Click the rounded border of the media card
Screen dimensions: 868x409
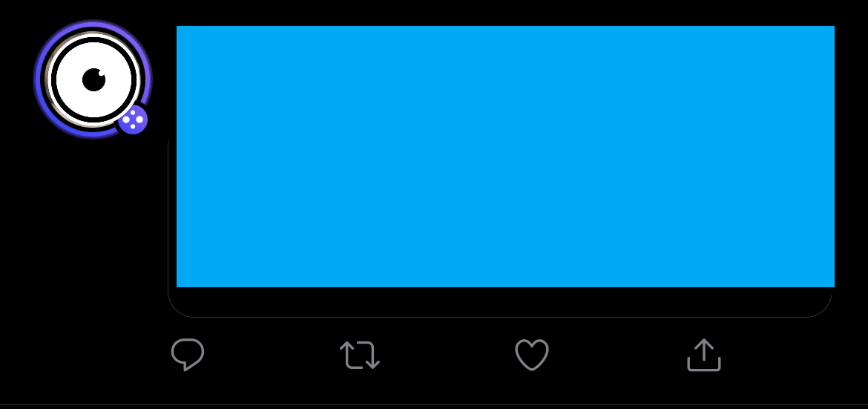(500, 317)
